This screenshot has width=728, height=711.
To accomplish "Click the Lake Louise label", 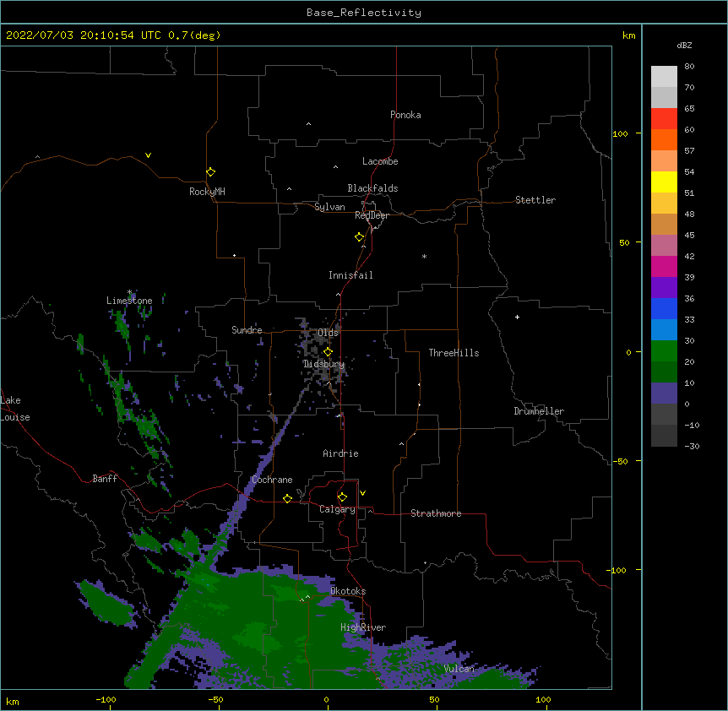I will pyautogui.click(x=15, y=409).
